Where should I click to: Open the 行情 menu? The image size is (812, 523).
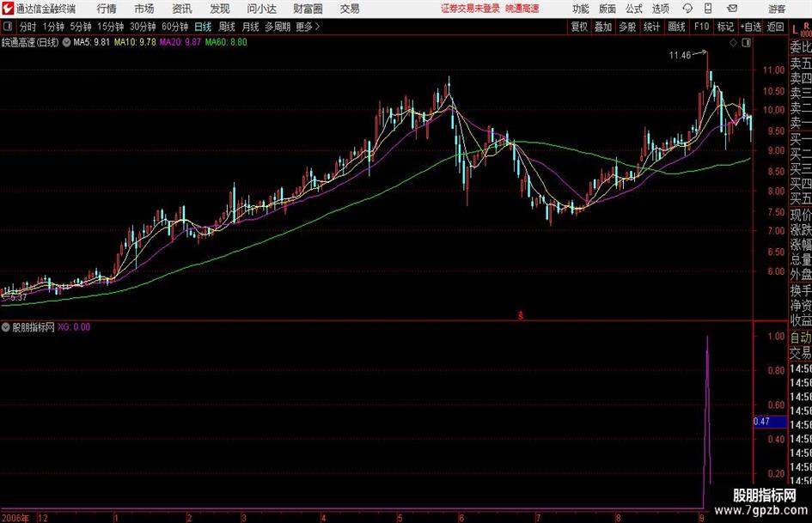click(x=107, y=9)
